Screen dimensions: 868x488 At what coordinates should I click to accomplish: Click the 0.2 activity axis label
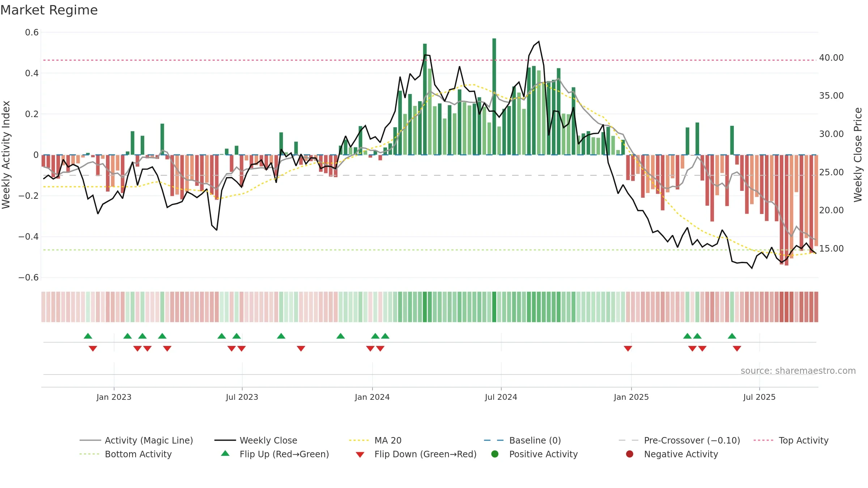(x=32, y=114)
